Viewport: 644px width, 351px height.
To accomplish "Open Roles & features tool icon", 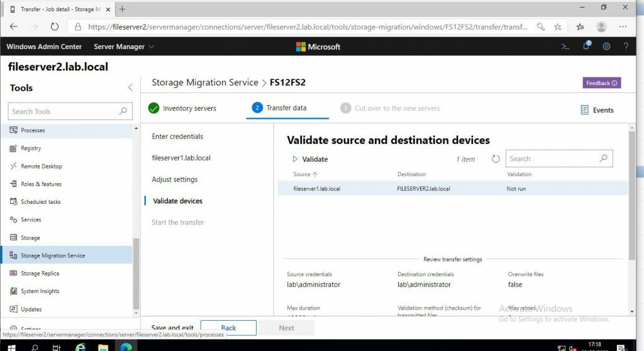I will pos(13,184).
